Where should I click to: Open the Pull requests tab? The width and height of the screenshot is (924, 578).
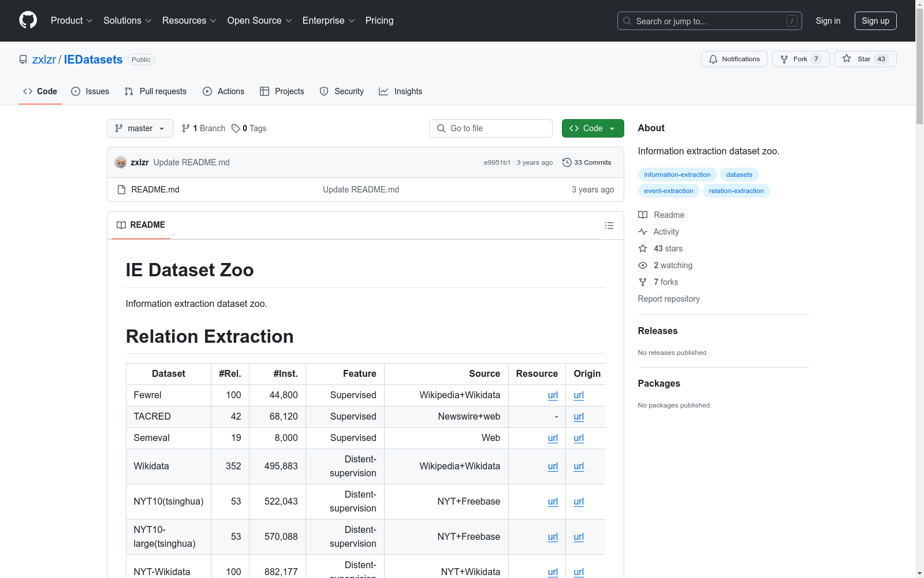click(155, 91)
